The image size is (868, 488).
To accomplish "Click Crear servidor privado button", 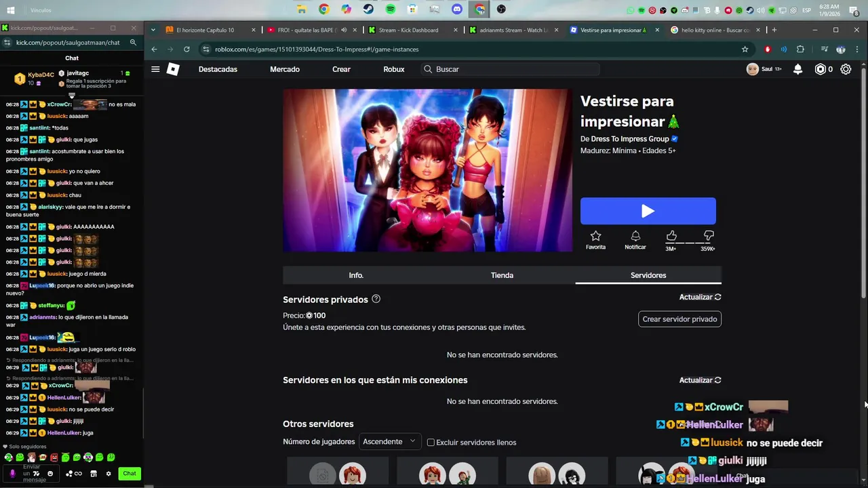I will (x=679, y=319).
